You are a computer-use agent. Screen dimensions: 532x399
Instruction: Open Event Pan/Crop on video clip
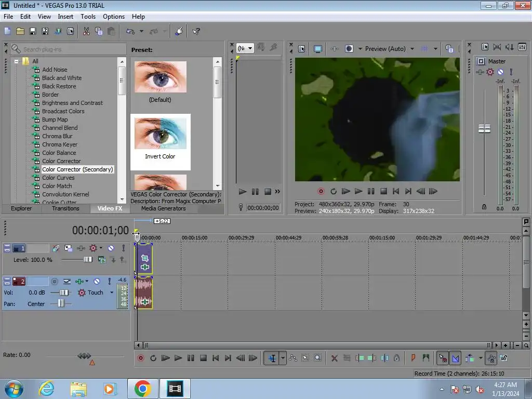point(145,259)
